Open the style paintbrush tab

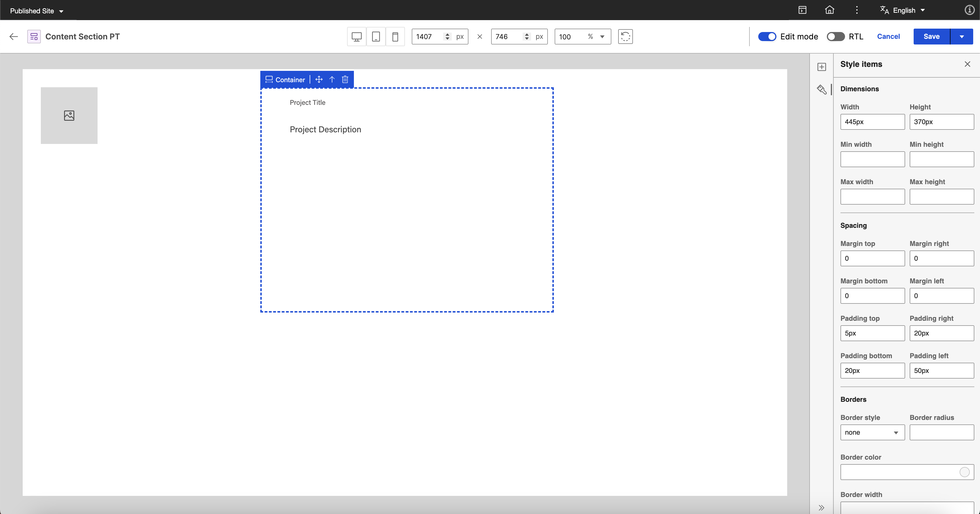pyautogui.click(x=822, y=89)
